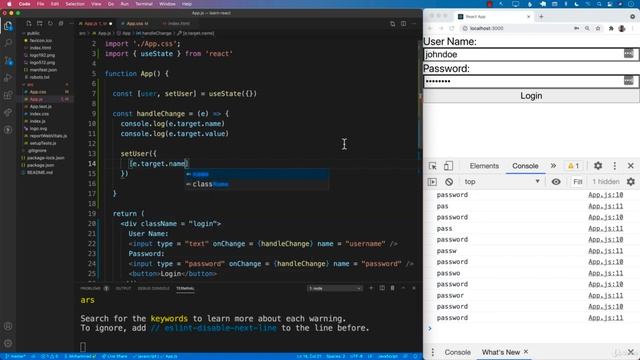Open the Search view in VS Code activity bar

click(x=8, y=43)
